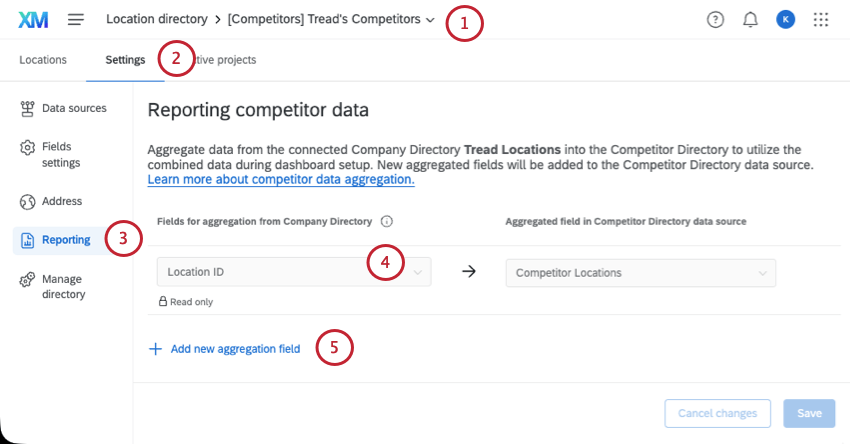Open the help question mark icon
850x444 pixels.
pyautogui.click(x=715, y=19)
